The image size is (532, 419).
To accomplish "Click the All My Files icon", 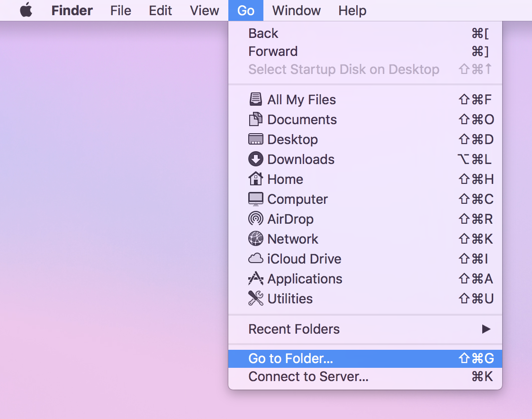I will (x=255, y=100).
